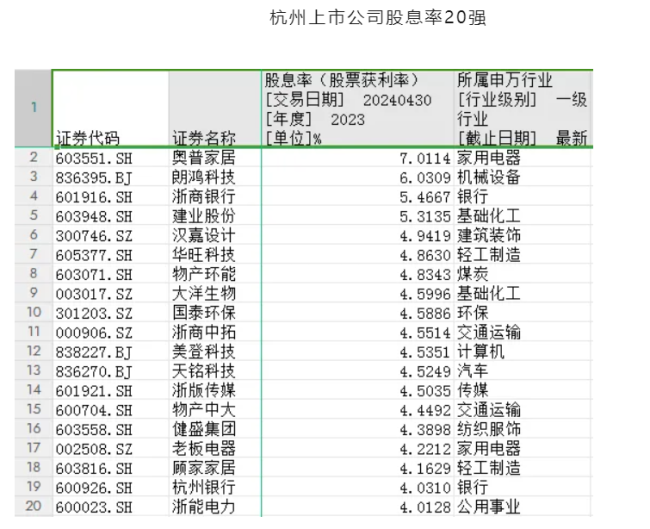
Task: Select the 汉嘉设计 name cell
Action: coord(215,235)
